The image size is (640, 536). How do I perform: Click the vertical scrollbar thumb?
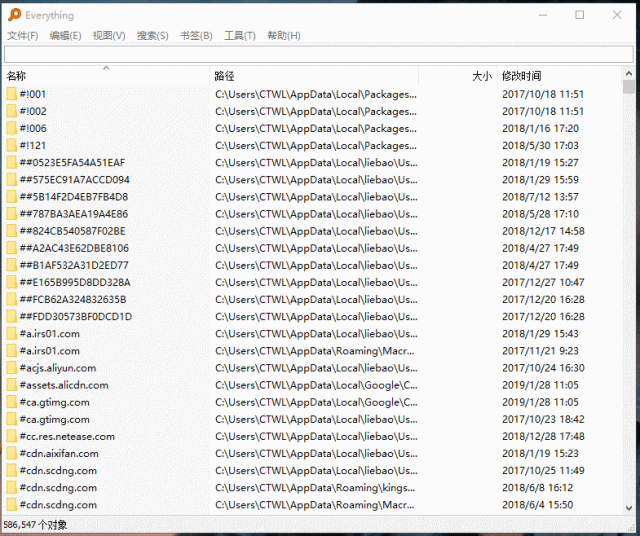coord(629,87)
